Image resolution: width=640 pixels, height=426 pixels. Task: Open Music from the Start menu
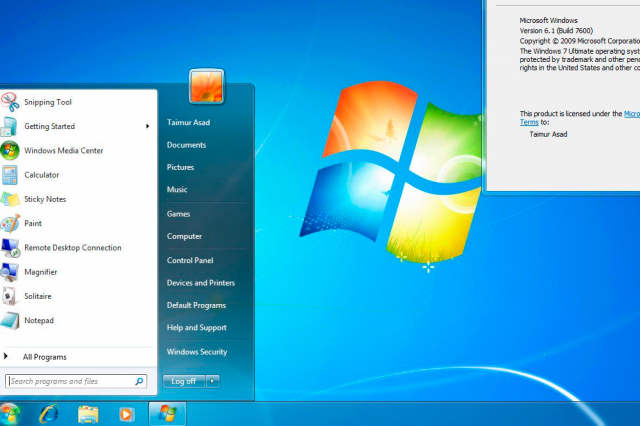pos(177,189)
